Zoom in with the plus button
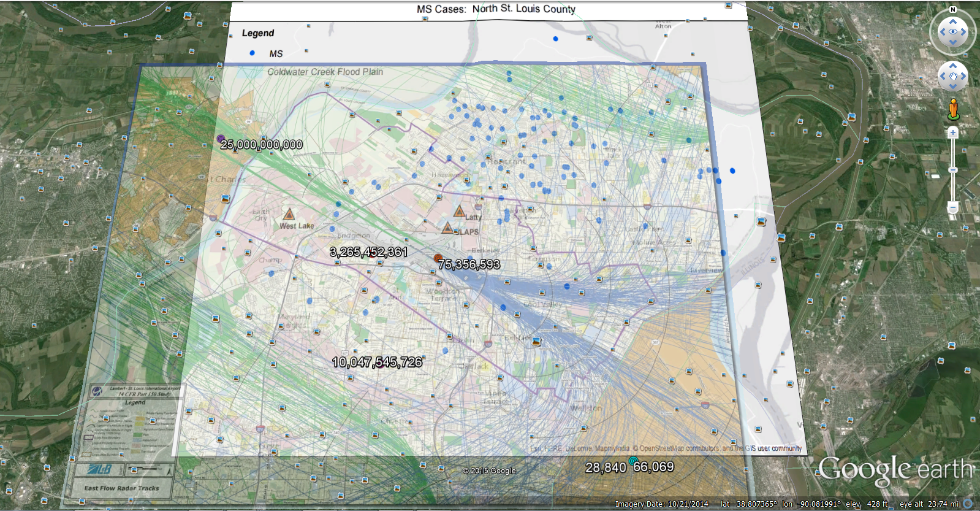The width and height of the screenshot is (980, 511). point(952,133)
